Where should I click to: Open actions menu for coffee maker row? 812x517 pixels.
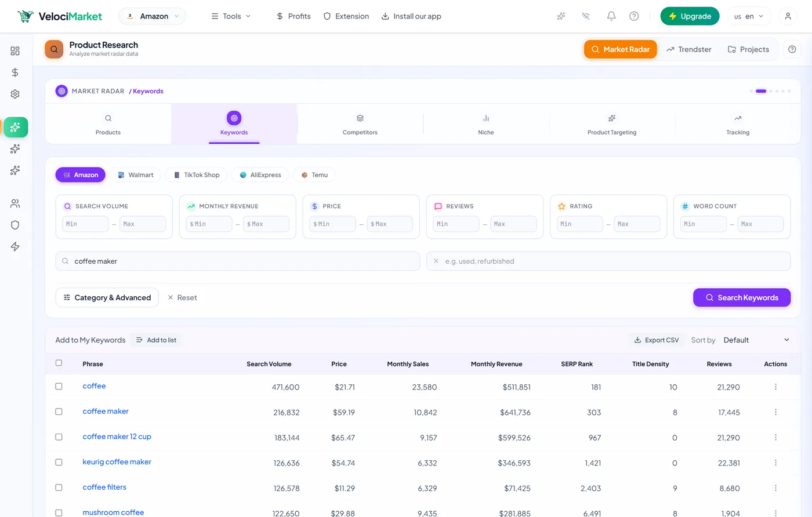pos(775,412)
